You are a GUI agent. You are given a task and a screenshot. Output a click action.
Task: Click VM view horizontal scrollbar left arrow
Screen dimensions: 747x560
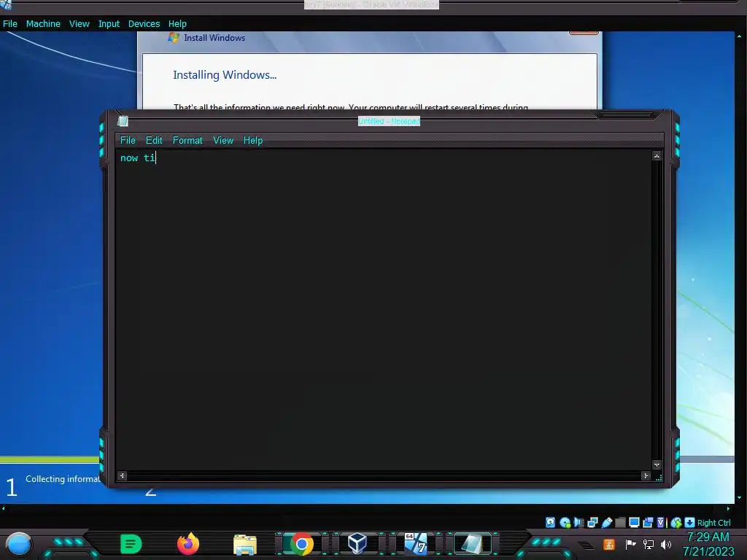[x=4, y=508]
